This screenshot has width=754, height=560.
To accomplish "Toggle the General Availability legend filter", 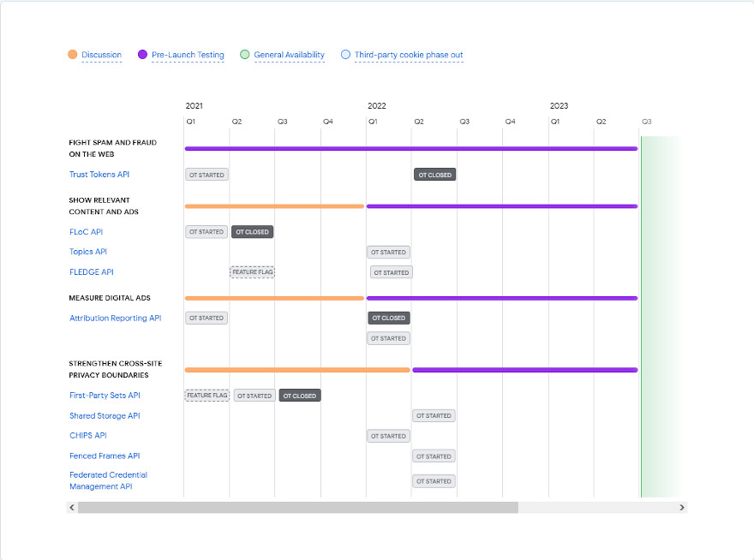I will coord(283,55).
